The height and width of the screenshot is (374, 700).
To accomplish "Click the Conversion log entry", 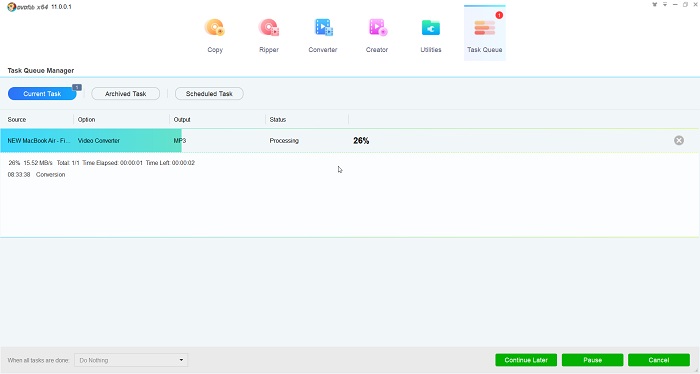I will pos(50,175).
